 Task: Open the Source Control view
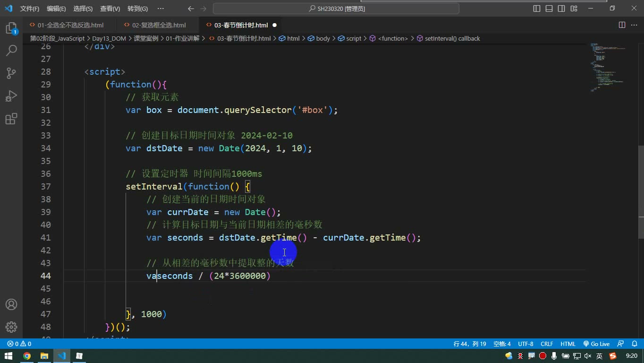tap(11, 73)
